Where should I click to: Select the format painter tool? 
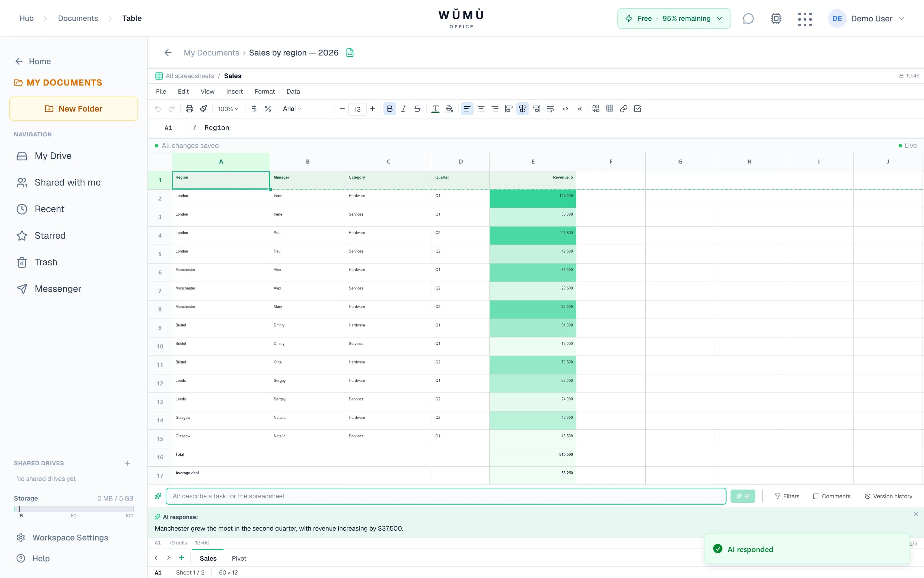pos(203,109)
